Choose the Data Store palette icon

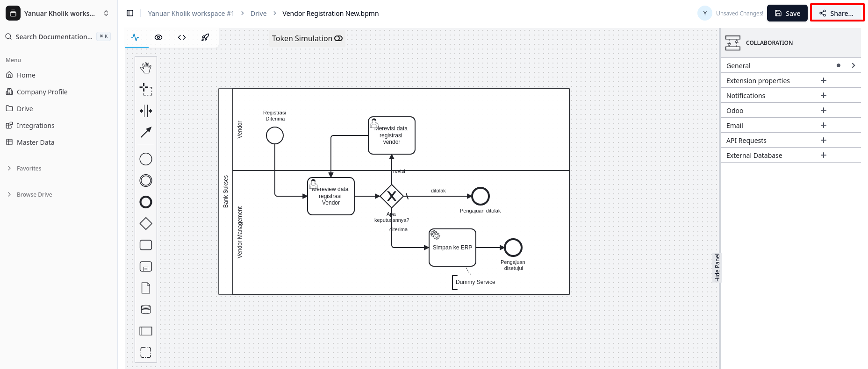tap(146, 310)
